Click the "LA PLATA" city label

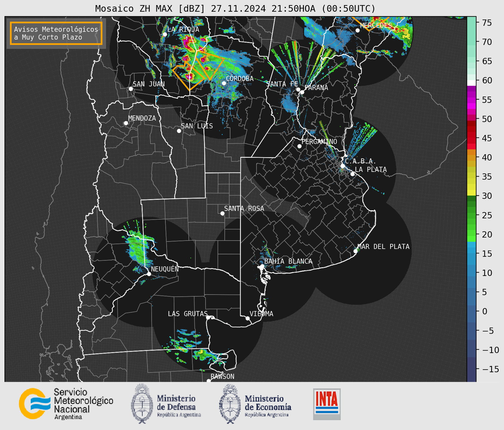coord(371,170)
